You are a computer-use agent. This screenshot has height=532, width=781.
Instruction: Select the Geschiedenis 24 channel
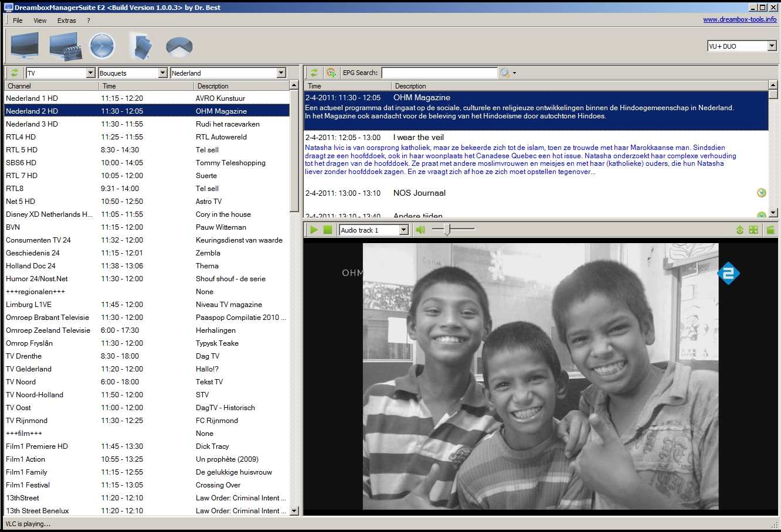coord(147,253)
